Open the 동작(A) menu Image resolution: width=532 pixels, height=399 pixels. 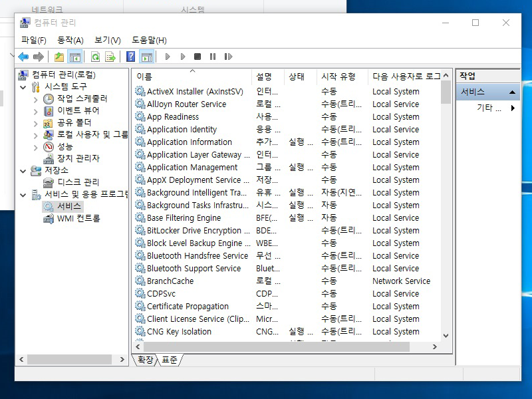coord(70,40)
